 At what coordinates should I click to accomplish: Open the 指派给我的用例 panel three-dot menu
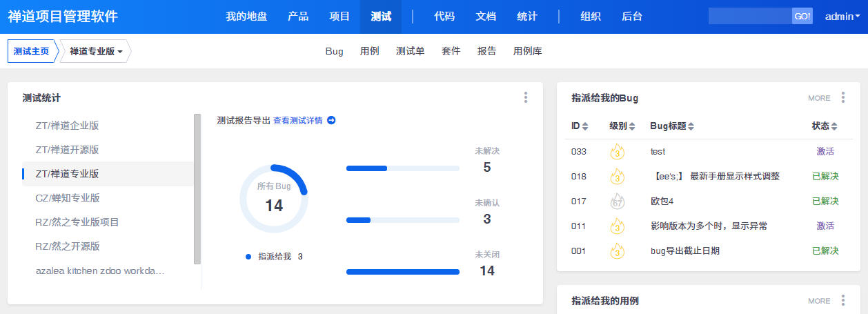coord(842,301)
